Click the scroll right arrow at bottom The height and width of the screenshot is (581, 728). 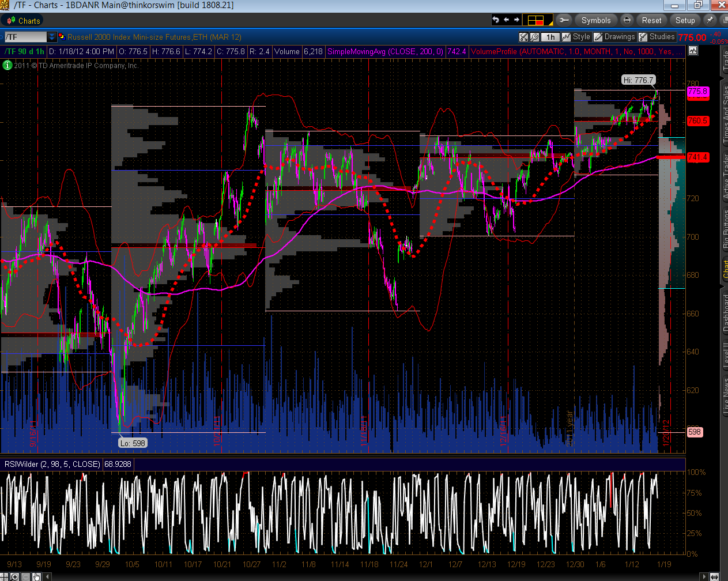tap(704, 576)
